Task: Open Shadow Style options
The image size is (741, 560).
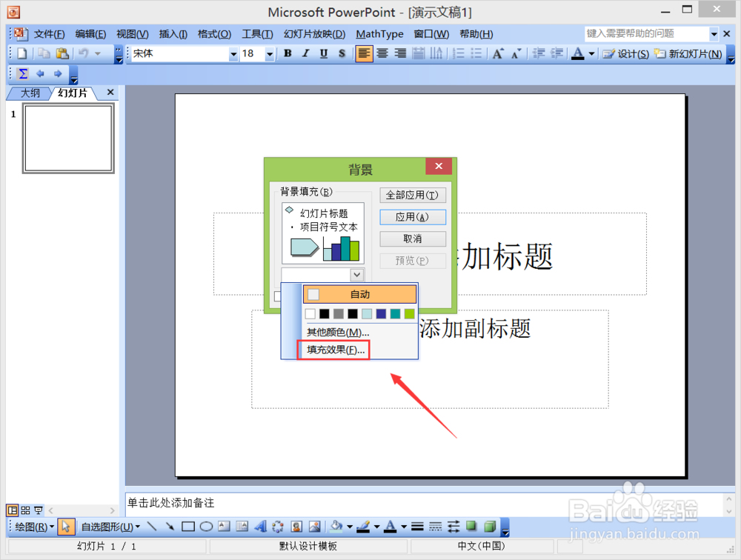Action: tap(471, 527)
